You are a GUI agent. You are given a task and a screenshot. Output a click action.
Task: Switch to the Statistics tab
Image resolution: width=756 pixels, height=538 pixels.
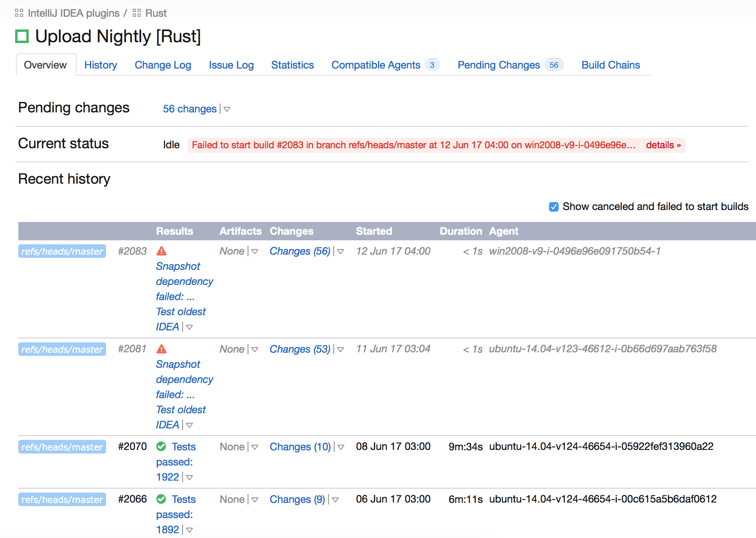pos(292,65)
